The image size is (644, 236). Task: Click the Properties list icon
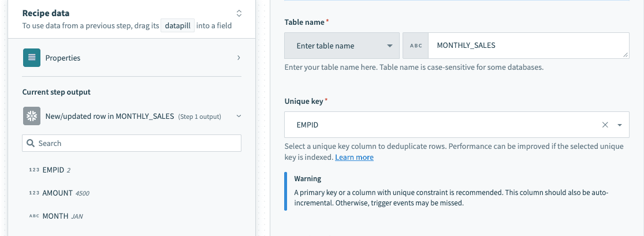point(32,58)
